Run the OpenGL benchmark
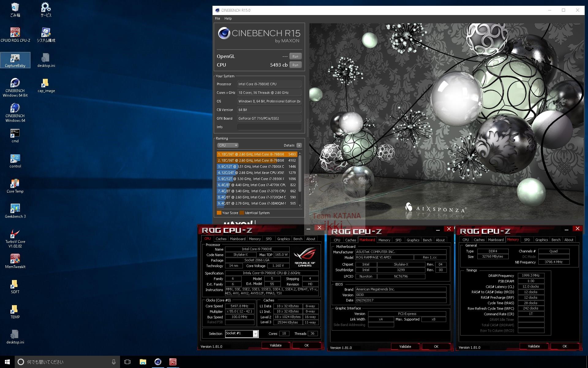588x368 pixels. click(295, 56)
